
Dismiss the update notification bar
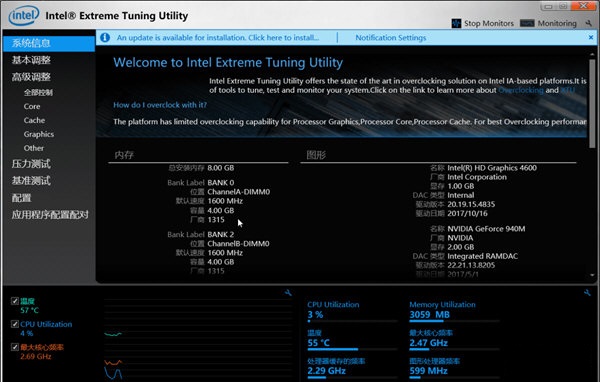tap(591, 38)
